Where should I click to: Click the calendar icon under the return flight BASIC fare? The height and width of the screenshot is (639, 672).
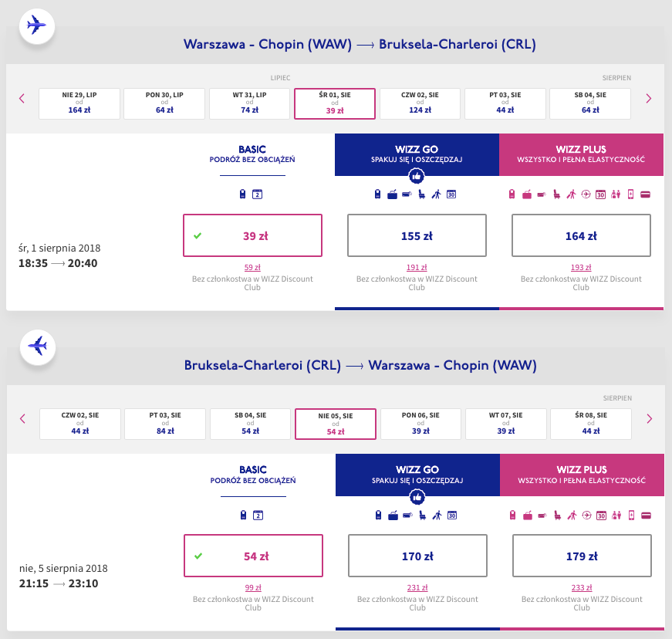point(258,516)
